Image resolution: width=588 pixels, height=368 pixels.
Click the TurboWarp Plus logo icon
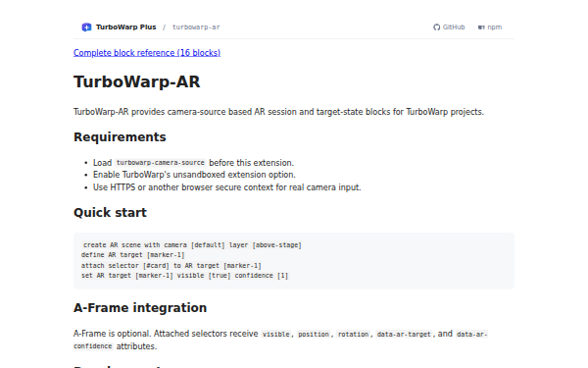86,27
